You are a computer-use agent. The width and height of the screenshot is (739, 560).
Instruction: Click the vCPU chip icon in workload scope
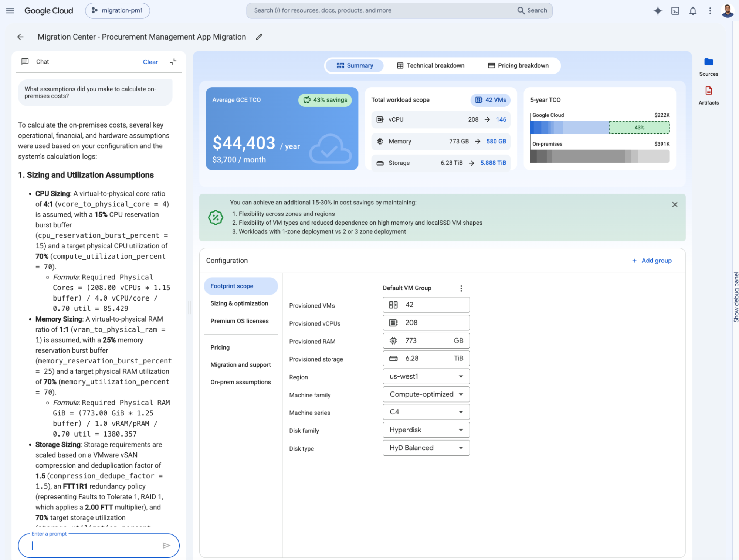tap(380, 119)
